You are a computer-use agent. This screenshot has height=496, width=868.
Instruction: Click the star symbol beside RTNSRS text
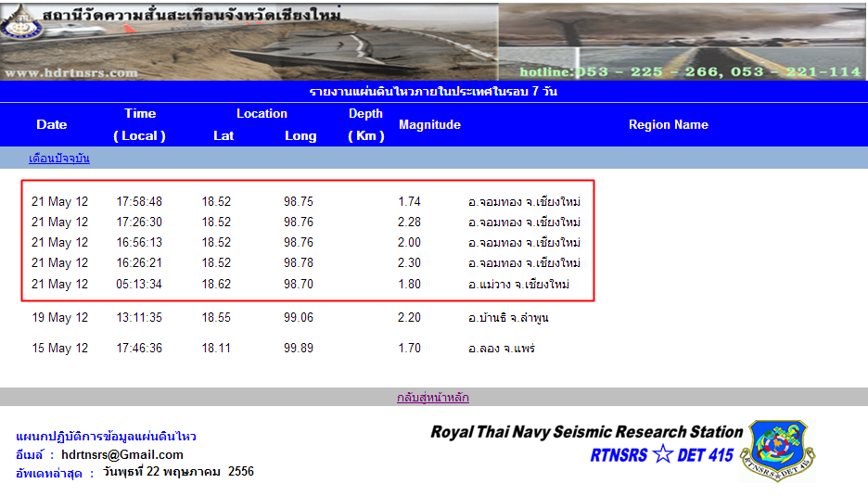pos(662,454)
